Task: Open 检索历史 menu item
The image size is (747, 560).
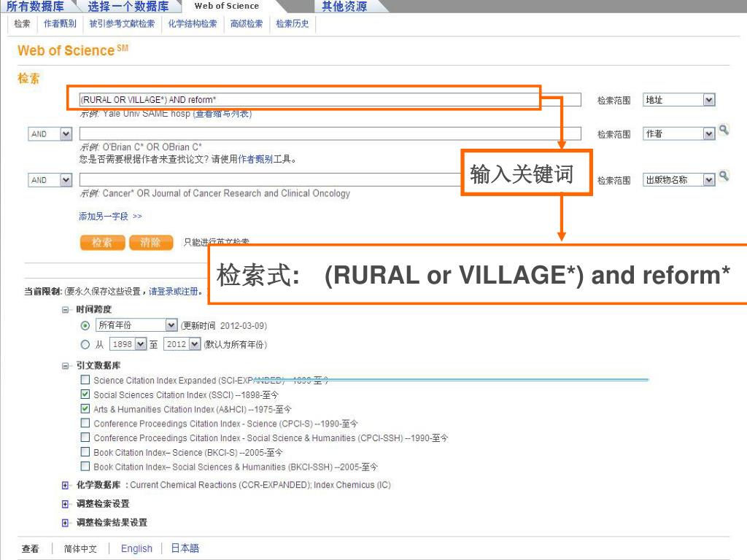Action: (x=292, y=23)
